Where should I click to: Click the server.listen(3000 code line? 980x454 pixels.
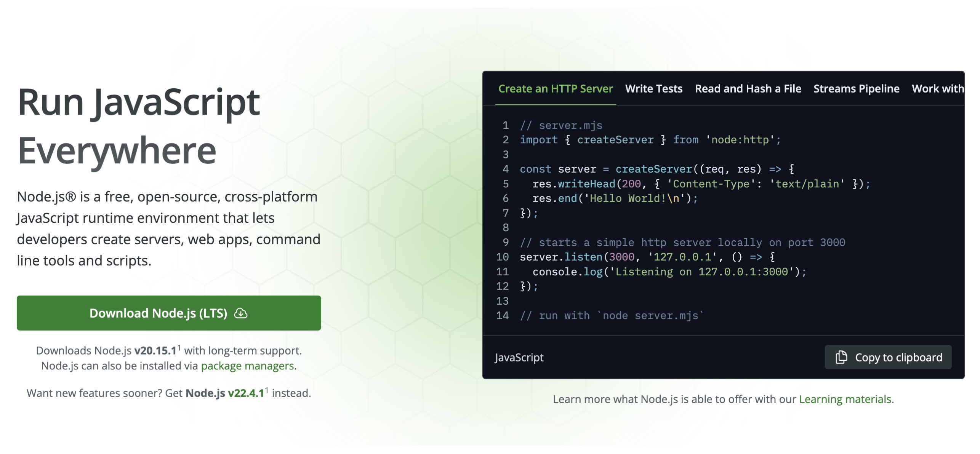pos(647,257)
